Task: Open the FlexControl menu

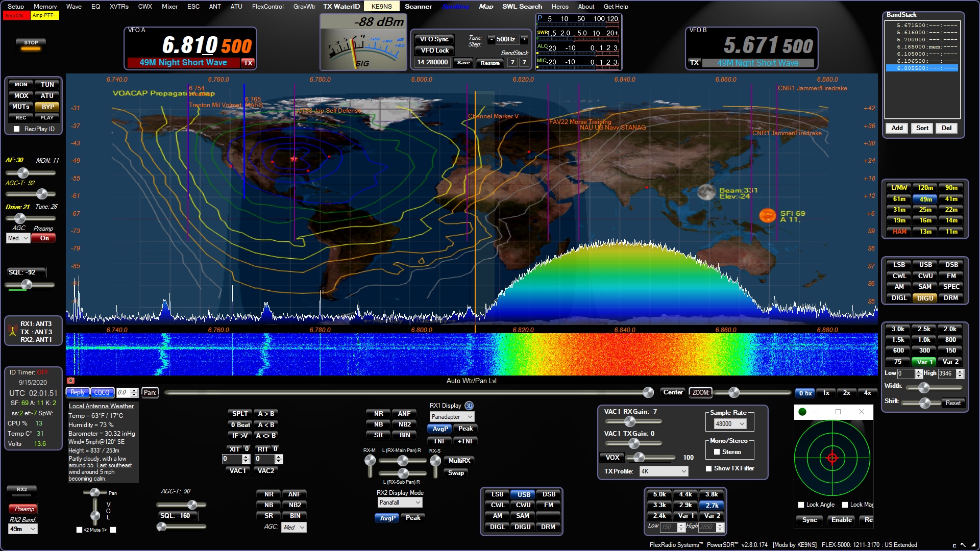Action: [267, 7]
